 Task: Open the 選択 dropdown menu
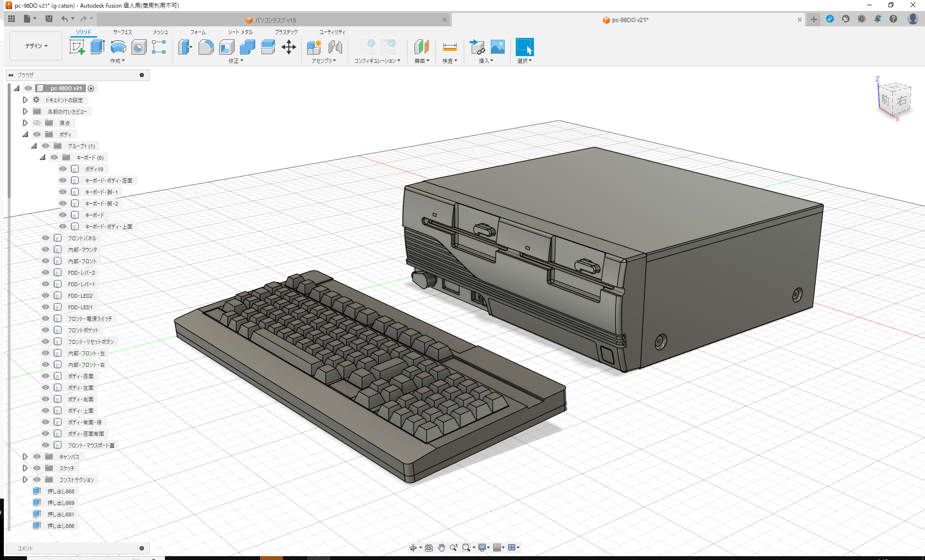(x=524, y=60)
